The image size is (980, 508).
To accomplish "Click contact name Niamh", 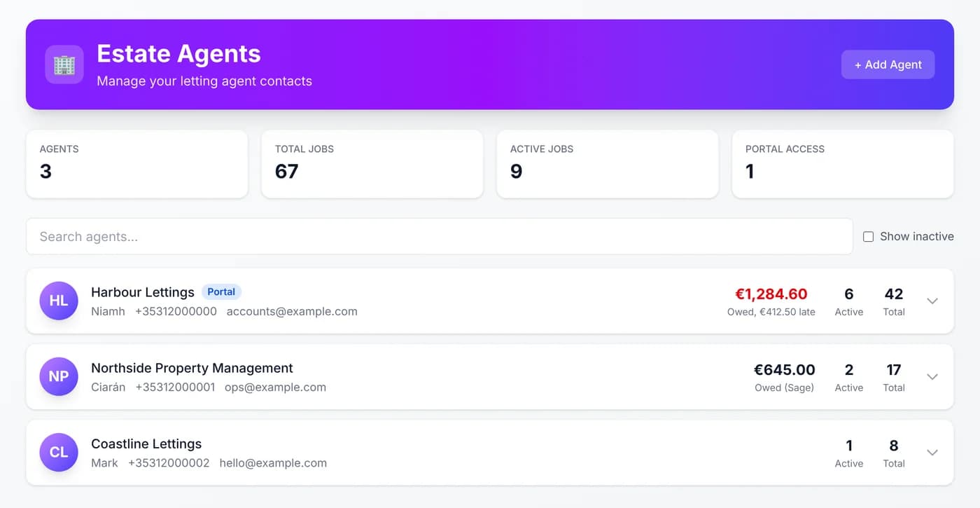I will (108, 311).
